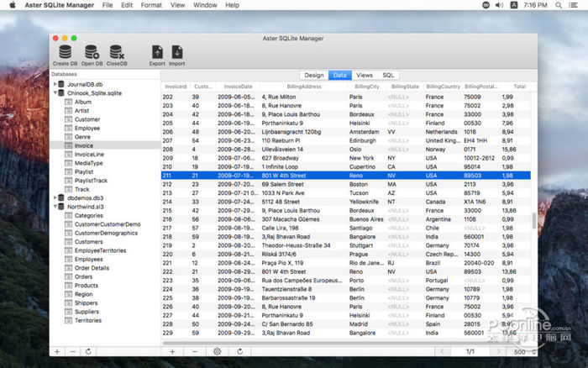Add a database with the sidebar plus button
588x368 pixels.
pos(57,351)
